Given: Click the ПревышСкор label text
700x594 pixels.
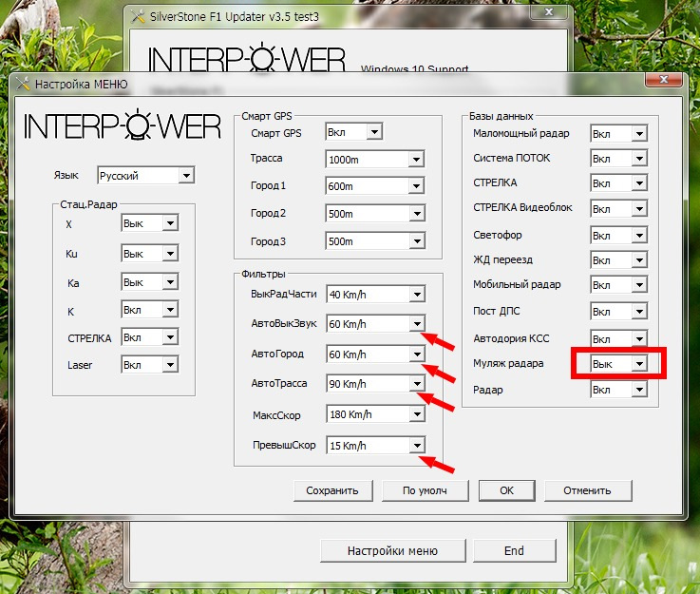Looking at the screenshot, I should click(284, 446).
